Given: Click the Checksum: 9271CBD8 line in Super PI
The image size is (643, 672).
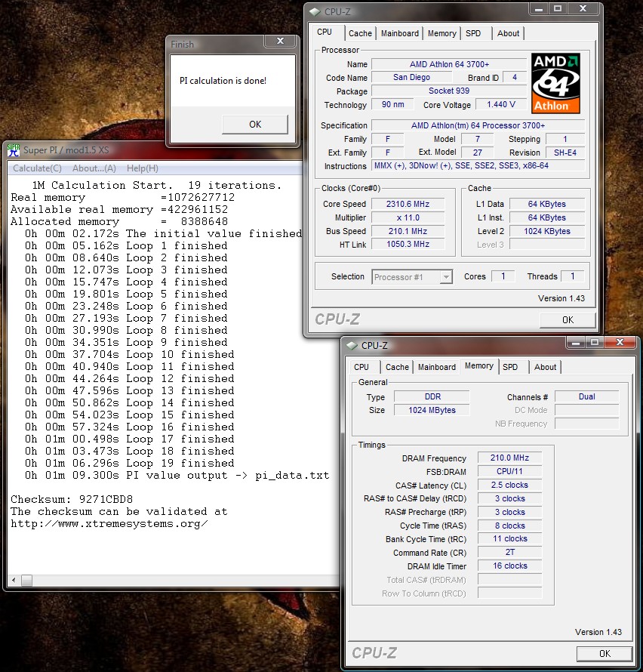Looking at the screenshot, I should 72,500.
